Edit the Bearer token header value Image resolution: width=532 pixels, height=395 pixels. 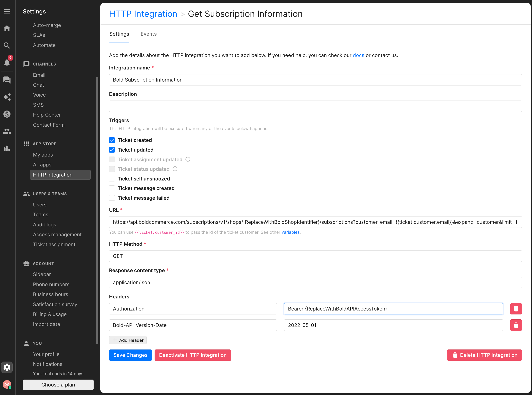click(x=393, y=309)
